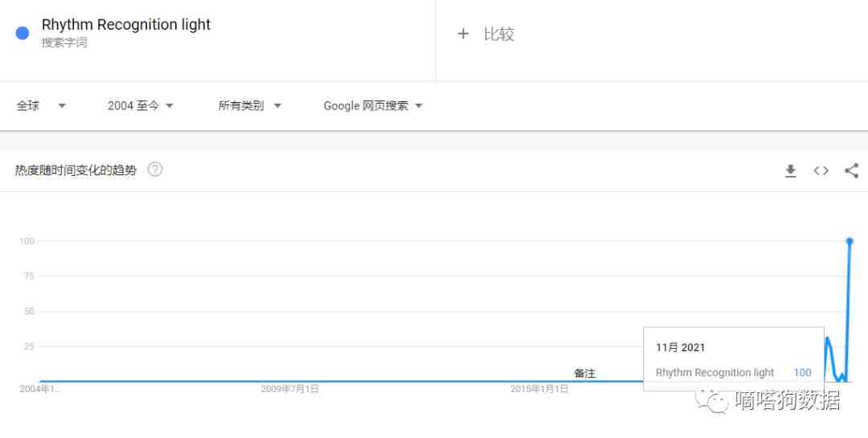Open the Google 网页搜索 search type dropdown
The width and height of the screenshot is (868, 438).
pos(373,105)
